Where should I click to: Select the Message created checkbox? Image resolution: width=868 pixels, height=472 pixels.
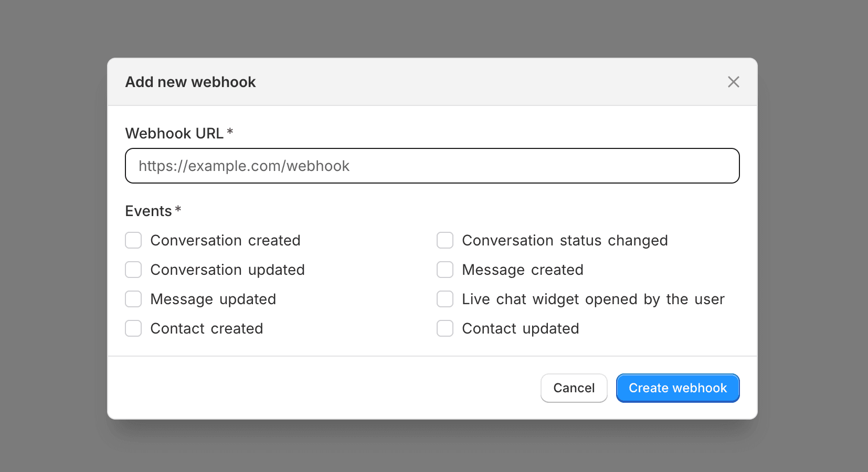tap(445, 270)
